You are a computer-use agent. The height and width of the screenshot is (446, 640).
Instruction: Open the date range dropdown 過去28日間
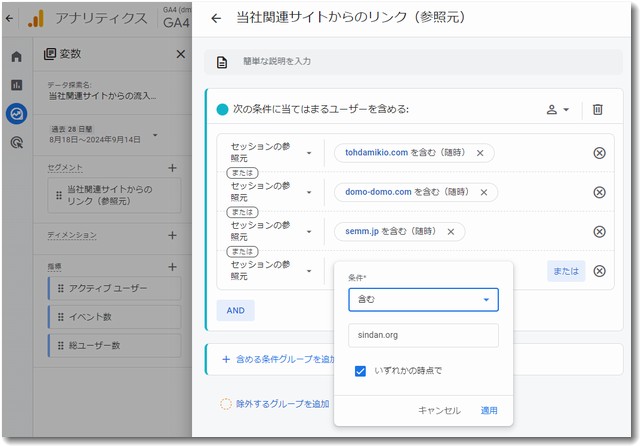(x=105, y=134)
